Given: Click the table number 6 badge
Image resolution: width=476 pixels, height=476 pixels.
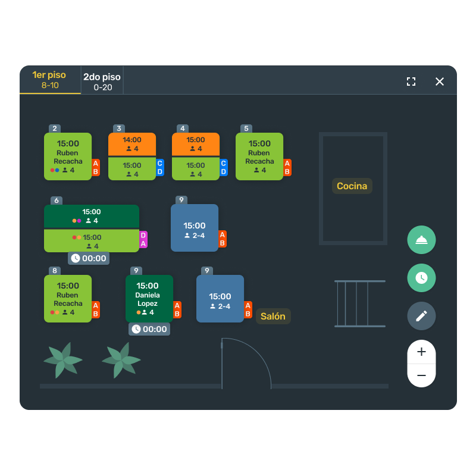Looking at the screenshot, I should click(x=57, y=201).
